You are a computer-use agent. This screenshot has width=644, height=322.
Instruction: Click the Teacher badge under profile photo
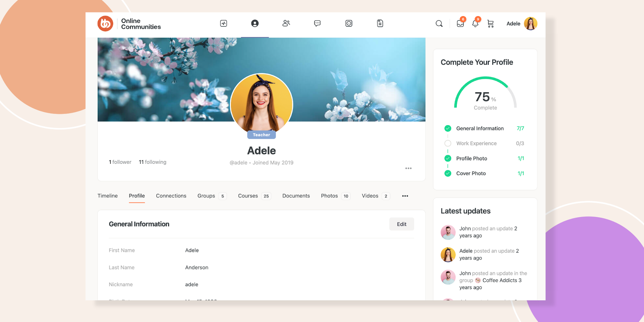click(262, 135)
